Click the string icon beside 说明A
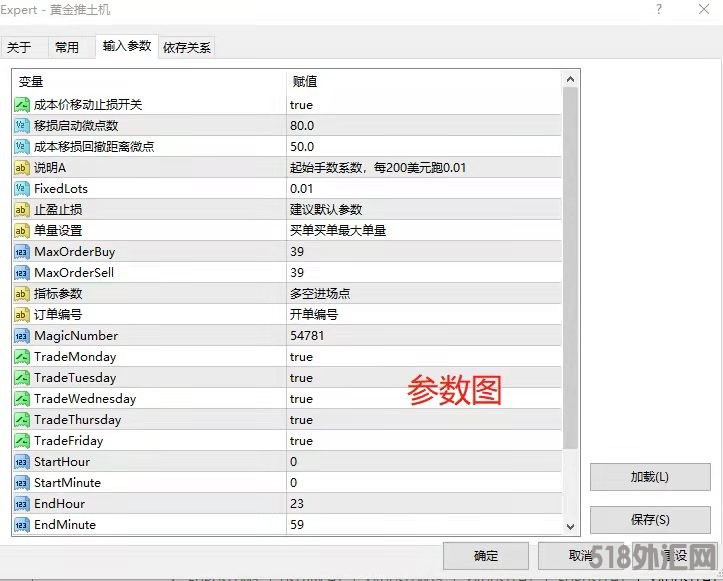Image resolution: width=723 pixels, height=581 pixels. point(22,167)
